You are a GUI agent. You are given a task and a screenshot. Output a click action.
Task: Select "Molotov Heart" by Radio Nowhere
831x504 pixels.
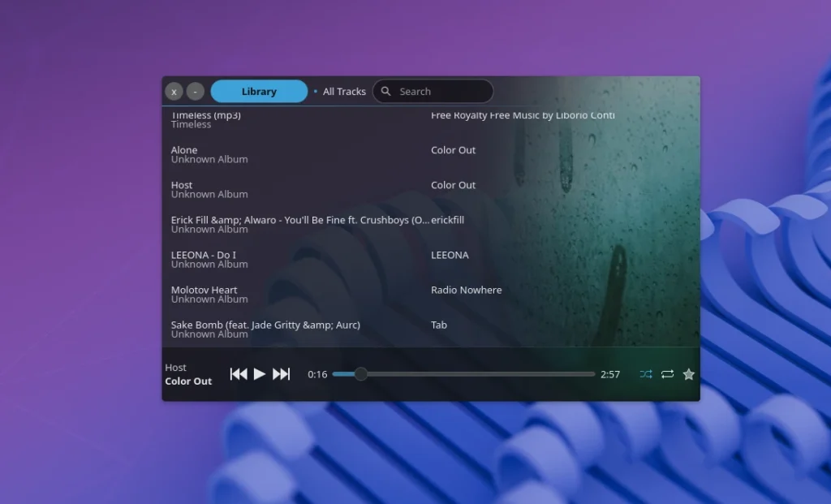325,294
